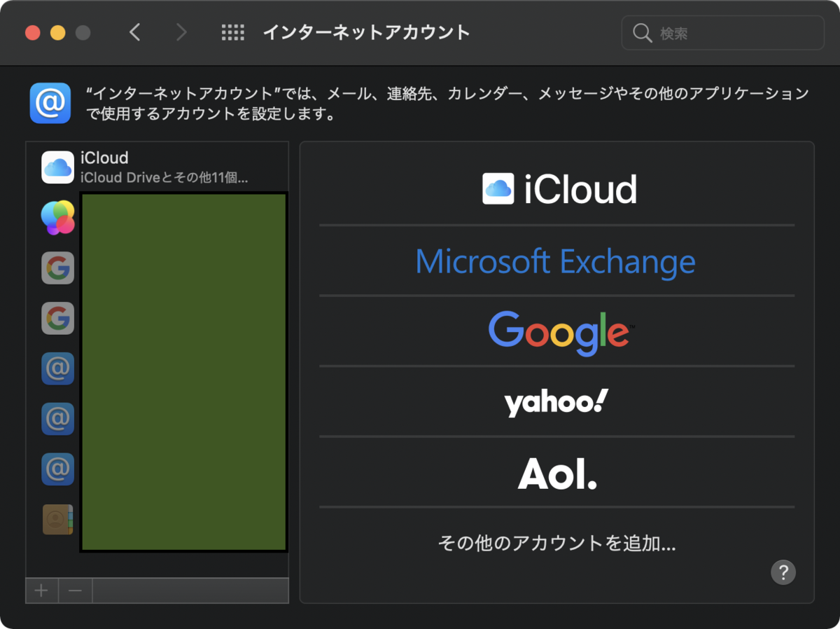Choose Aol. account type

pos(557,474)
